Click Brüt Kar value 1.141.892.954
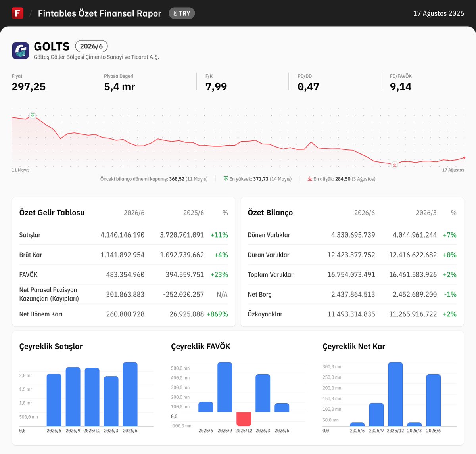Image resolution: width=476 pixels, height=454 pixels. [x=122, y=255]
